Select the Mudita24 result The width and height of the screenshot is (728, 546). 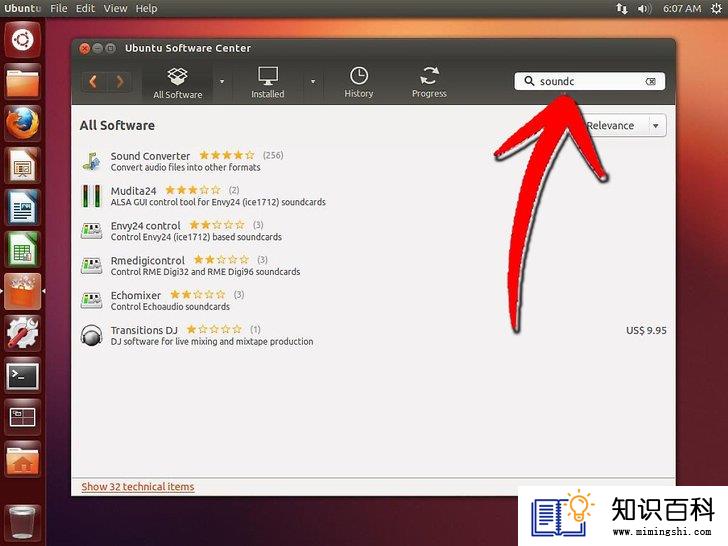click(x=374, y=196)
